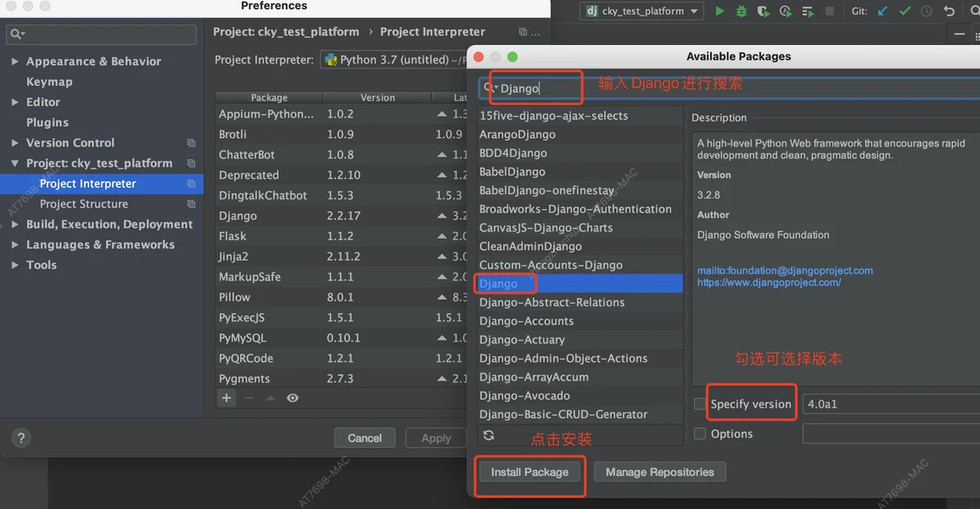
Task: Run the cky_test_platform configuration
Action: (x=719, y=11)
